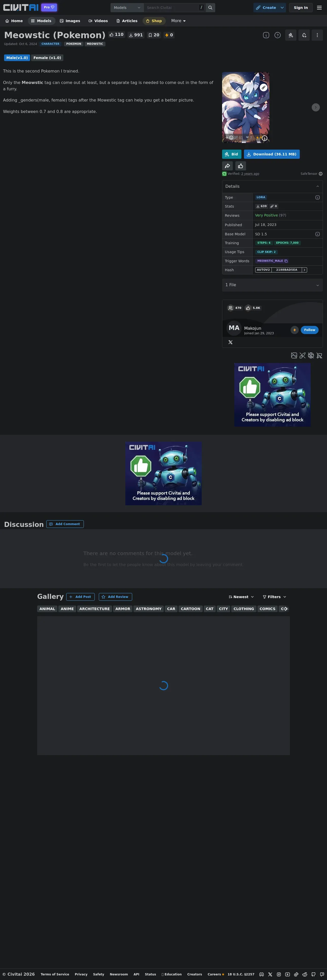Expand the AUTOV2 hash arrow
Viewport: 327px width, 980px height.
tap(305, 270)
